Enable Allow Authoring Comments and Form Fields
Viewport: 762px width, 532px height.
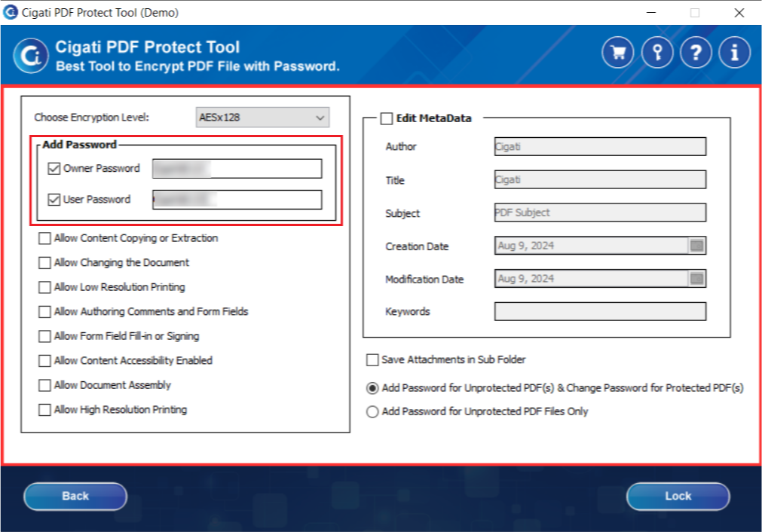click(44, 312)
